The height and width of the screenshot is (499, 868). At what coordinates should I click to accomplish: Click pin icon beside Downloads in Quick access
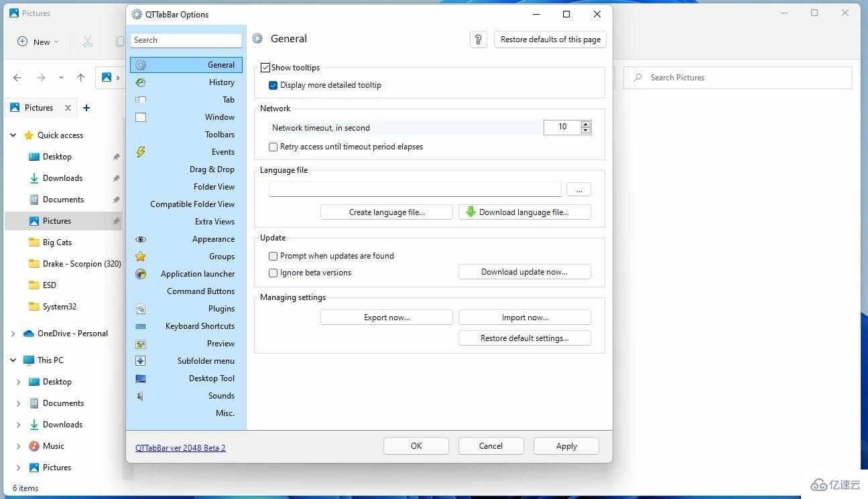(x=116, y=179)
